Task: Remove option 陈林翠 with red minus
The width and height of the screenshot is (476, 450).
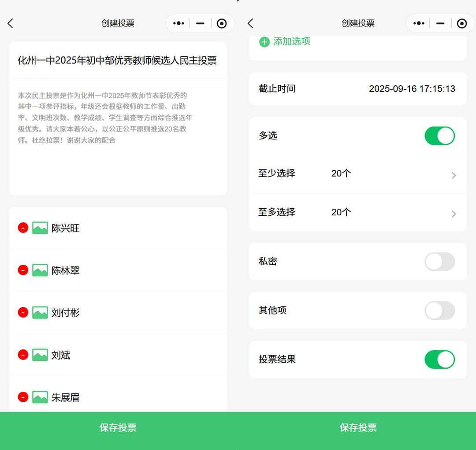Action: point(23,270)
